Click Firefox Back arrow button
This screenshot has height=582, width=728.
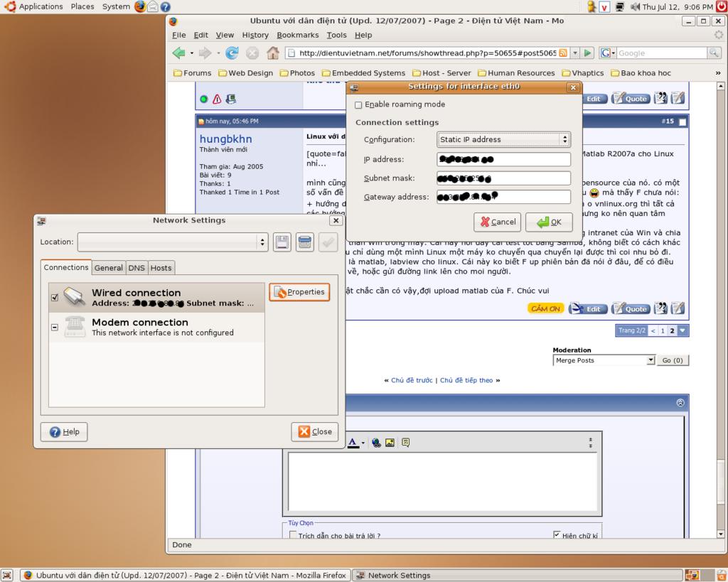[x=178, y=53]
